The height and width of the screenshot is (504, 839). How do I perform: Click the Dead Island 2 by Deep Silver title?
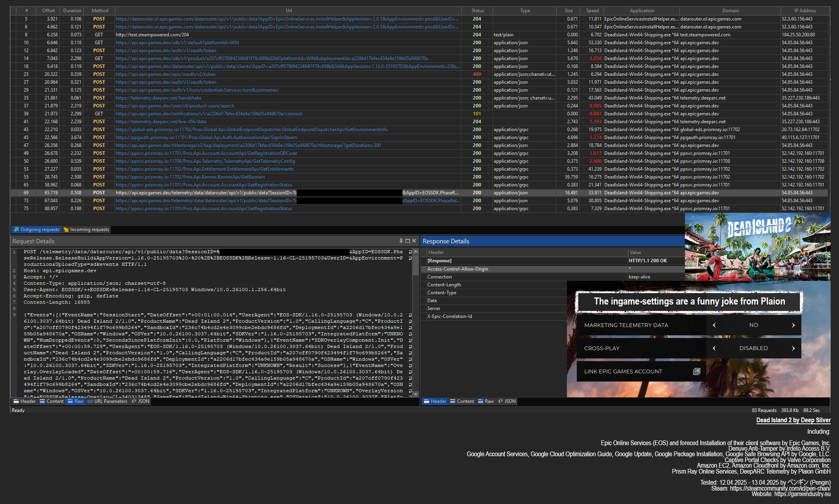[x=793, y=420]
